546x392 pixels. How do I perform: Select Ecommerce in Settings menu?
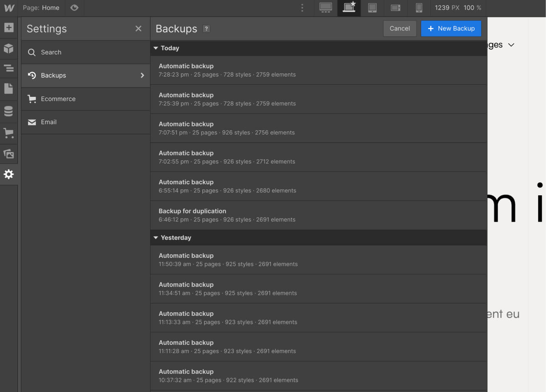point(58,99)
